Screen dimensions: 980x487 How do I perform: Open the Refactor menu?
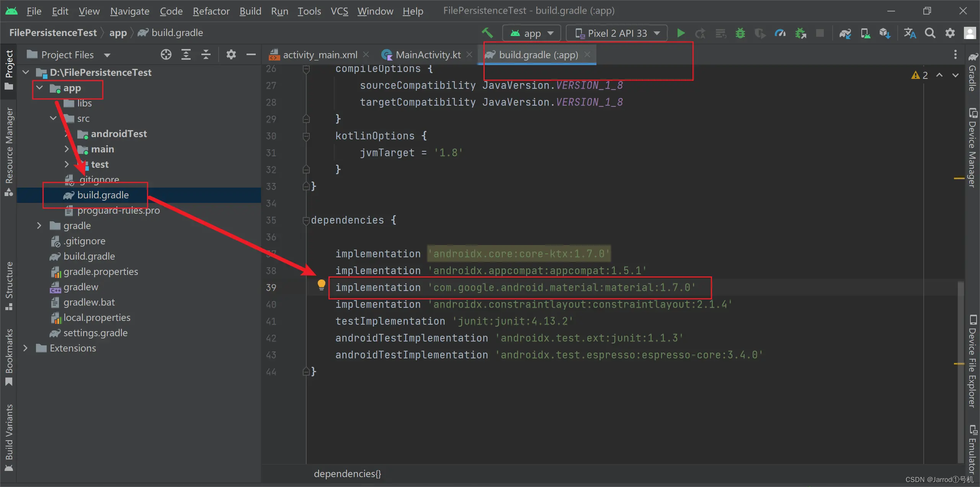(211, 11)
